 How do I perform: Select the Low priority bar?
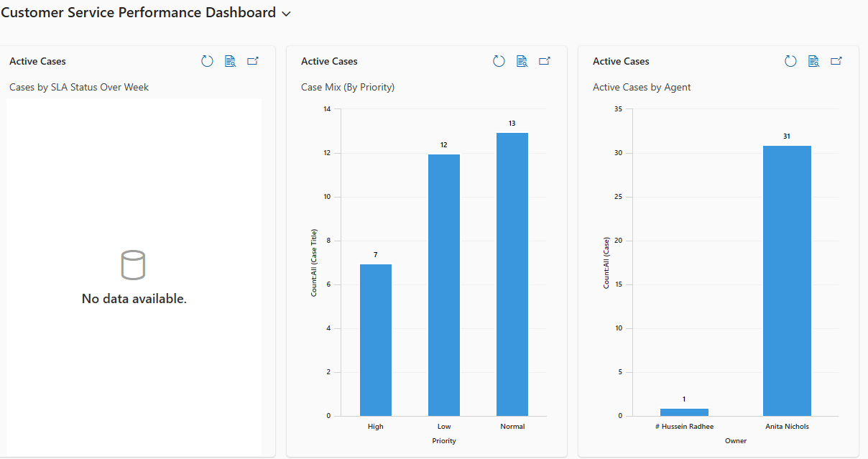click(x=444, y=285)
